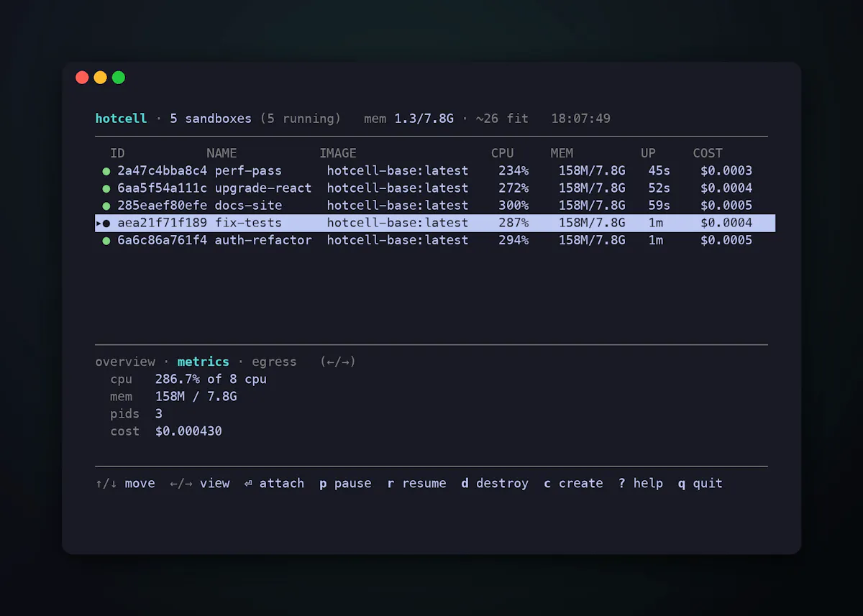Click the docs-site sandbox name
This screenshot has height=616, width=863.
[248, 206]
